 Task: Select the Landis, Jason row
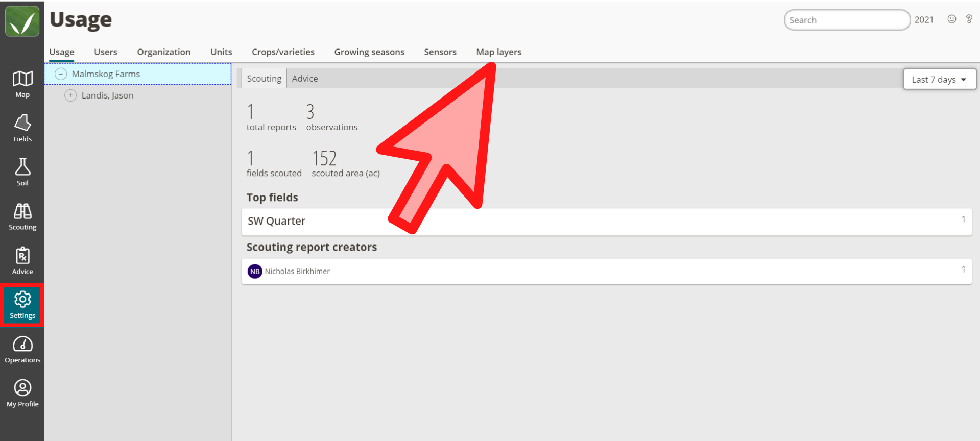138,95
